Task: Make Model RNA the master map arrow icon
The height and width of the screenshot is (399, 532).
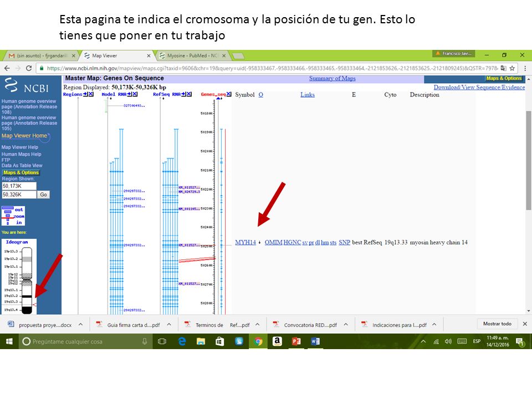Action: [130, 94]
